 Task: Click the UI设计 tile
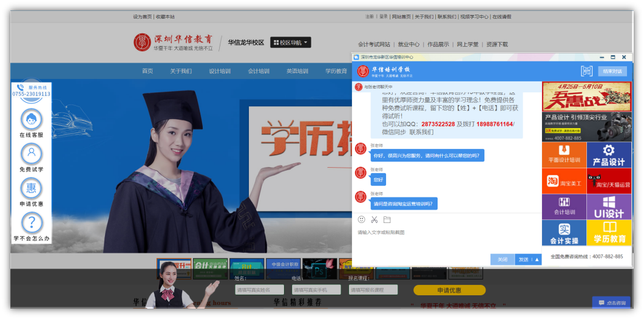609,207
